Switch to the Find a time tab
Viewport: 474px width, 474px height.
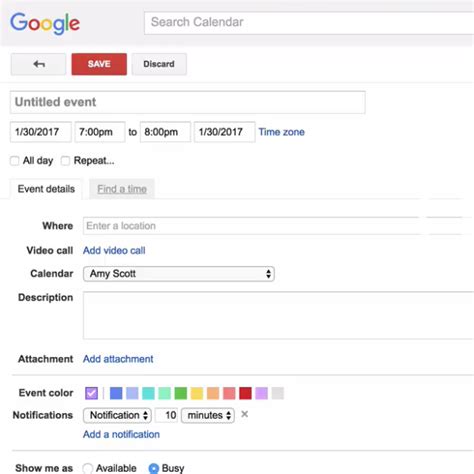[122, 189]
